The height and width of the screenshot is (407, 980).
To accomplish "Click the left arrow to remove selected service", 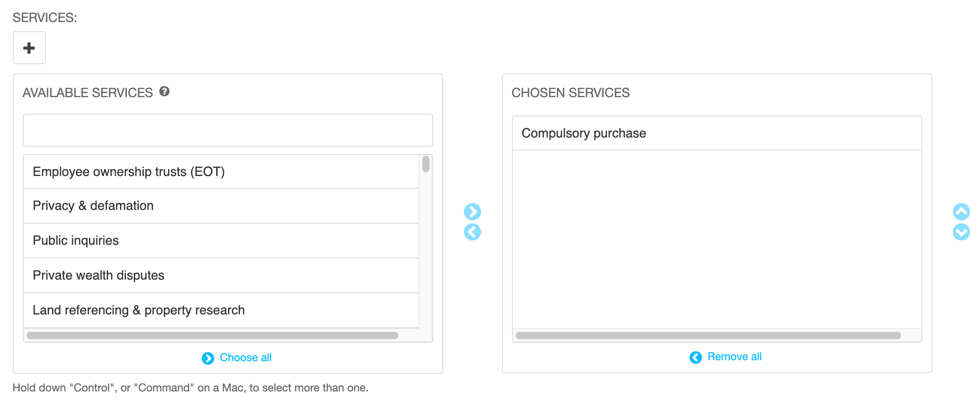I will point(472,232).
